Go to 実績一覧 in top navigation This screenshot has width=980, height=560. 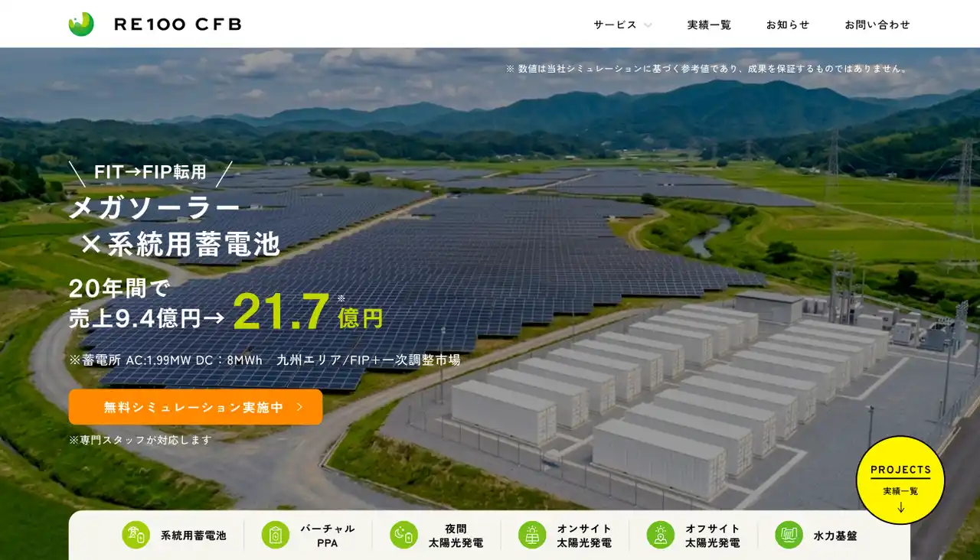(709, 24)
